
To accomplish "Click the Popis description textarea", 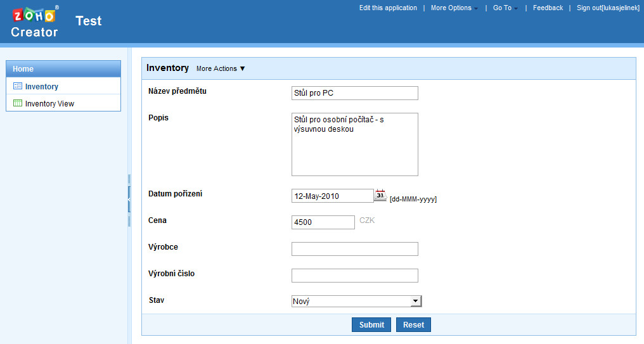I will click(354, 144).
